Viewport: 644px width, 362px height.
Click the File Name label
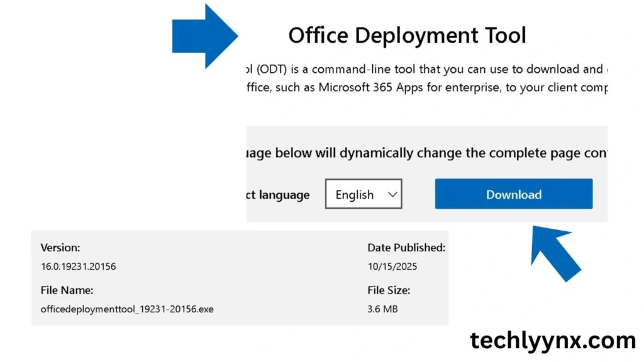click(67, 290)
